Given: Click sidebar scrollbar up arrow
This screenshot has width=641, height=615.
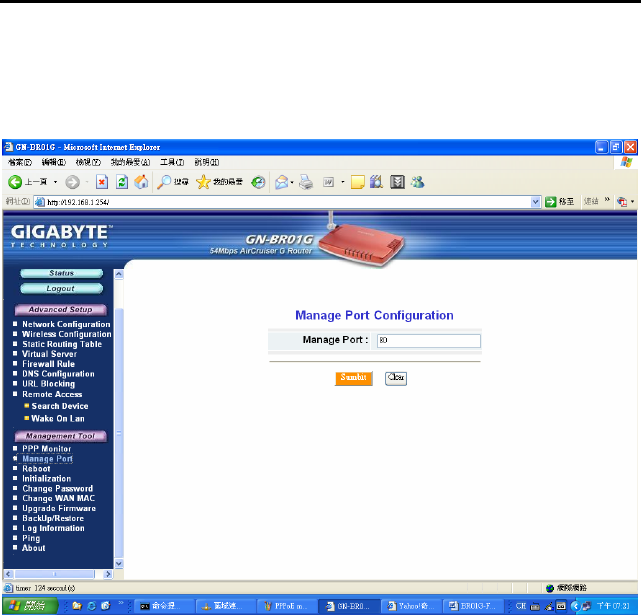Looking at the screenshot, I should click(x=119, y=274).
